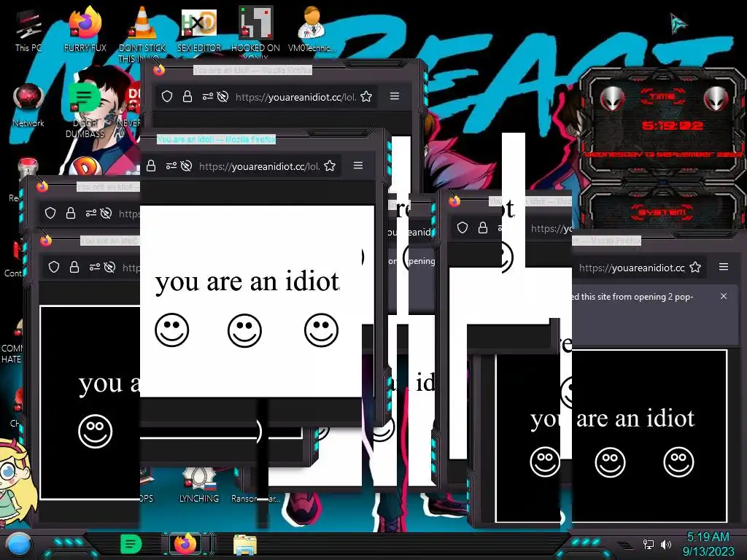This screenshot has height=560, width=747.
Task: Click the youareanidiot.cc/lol URL in topmost window
Action: (295, 97)
